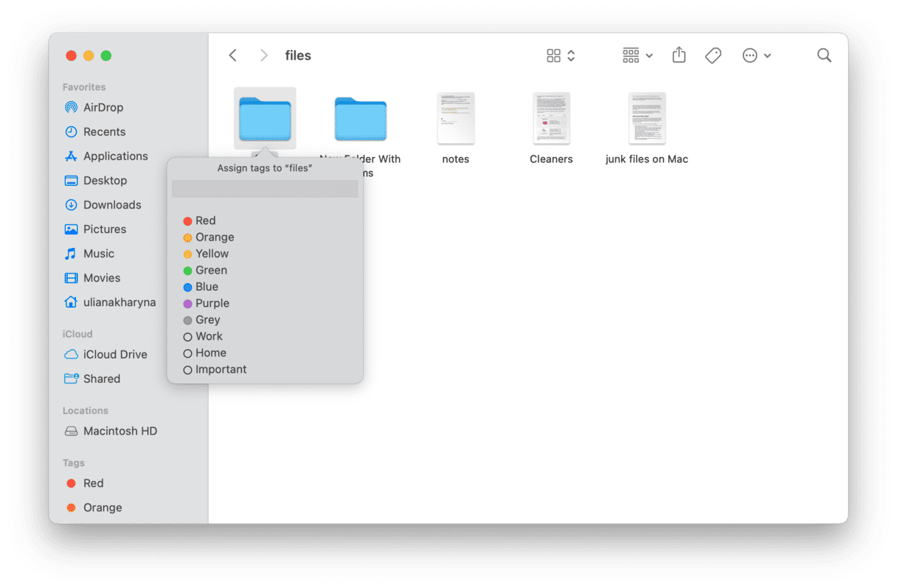Assign the Home tag in the popup

tap(204, 353)
